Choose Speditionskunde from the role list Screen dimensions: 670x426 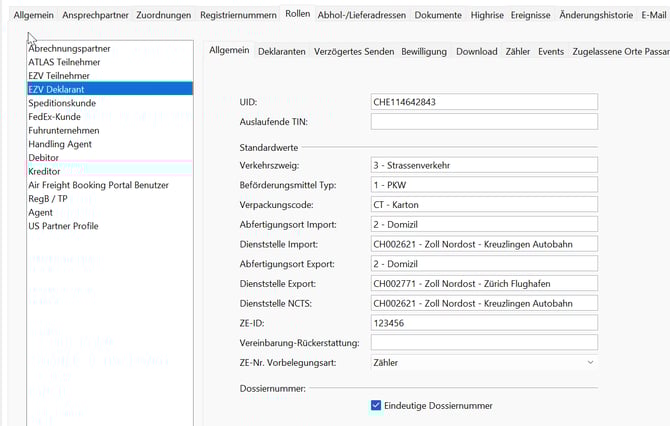tap(62, 103)
